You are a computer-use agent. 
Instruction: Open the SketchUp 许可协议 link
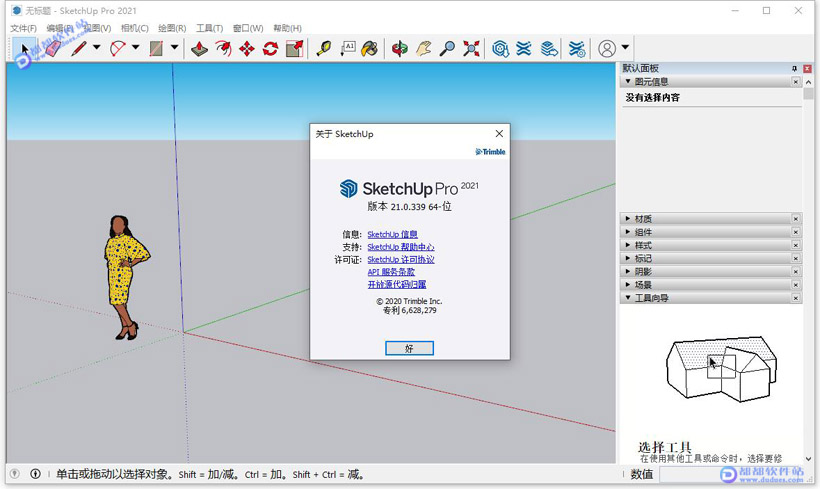click(401, 259)
